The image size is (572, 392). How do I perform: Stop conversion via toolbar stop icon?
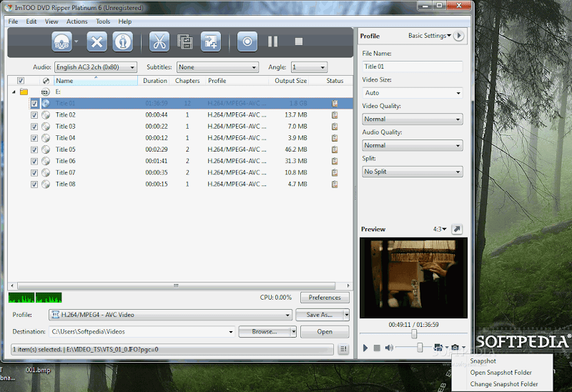299,41
